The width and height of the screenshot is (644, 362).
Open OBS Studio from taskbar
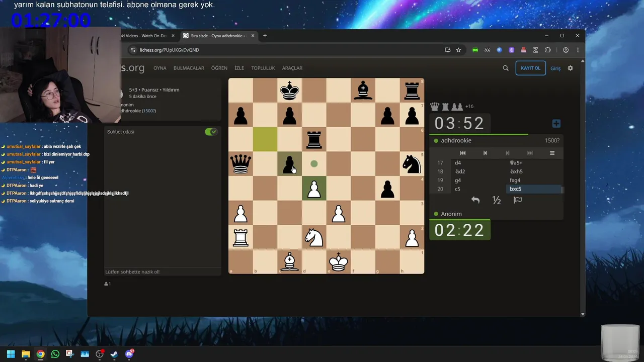tap(100, 354)
